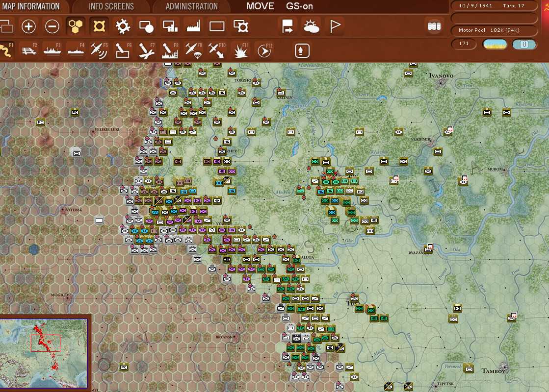
Task: Toggle the rectangle-with-gear map overlay
Action: tap(241, 26)
